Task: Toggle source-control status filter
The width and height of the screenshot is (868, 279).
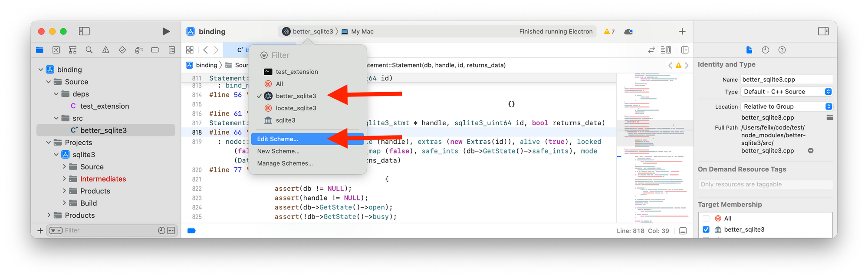Action: coord(171,230)
